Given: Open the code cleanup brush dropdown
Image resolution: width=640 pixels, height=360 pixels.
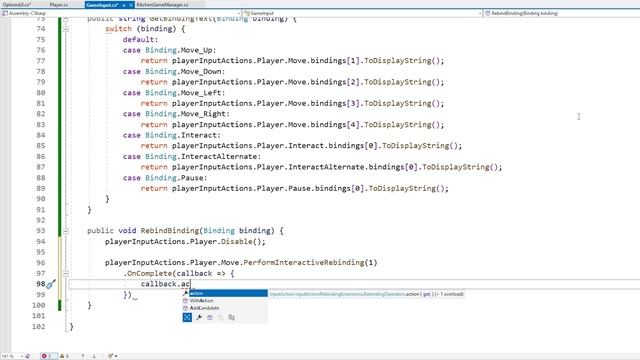Looking at the screenshot, I should click(x=113, y=356).
